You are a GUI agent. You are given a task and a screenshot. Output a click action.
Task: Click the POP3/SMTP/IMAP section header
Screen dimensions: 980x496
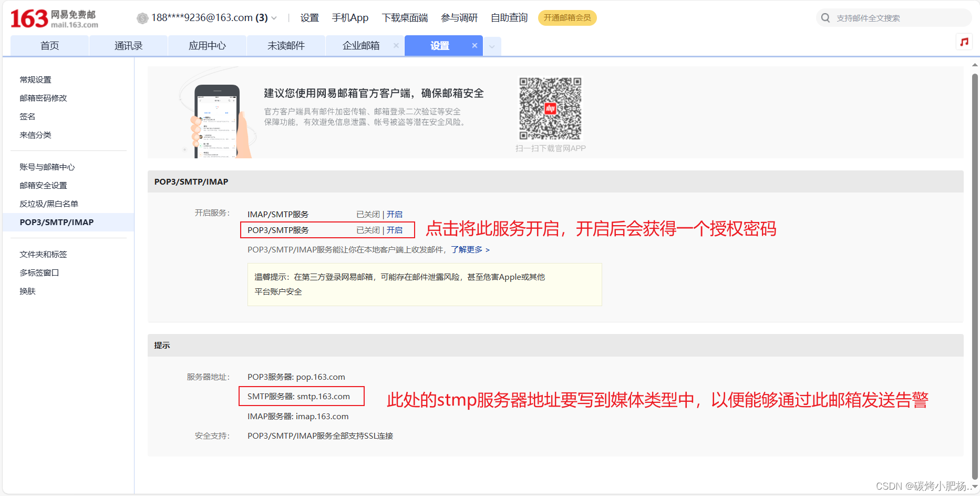[555, 181]
